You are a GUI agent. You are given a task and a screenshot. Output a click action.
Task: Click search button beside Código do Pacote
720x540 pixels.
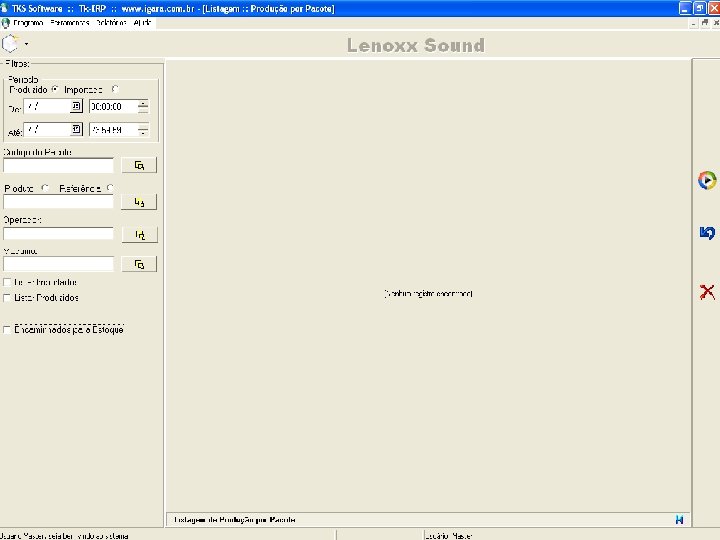tap(139, 165)
